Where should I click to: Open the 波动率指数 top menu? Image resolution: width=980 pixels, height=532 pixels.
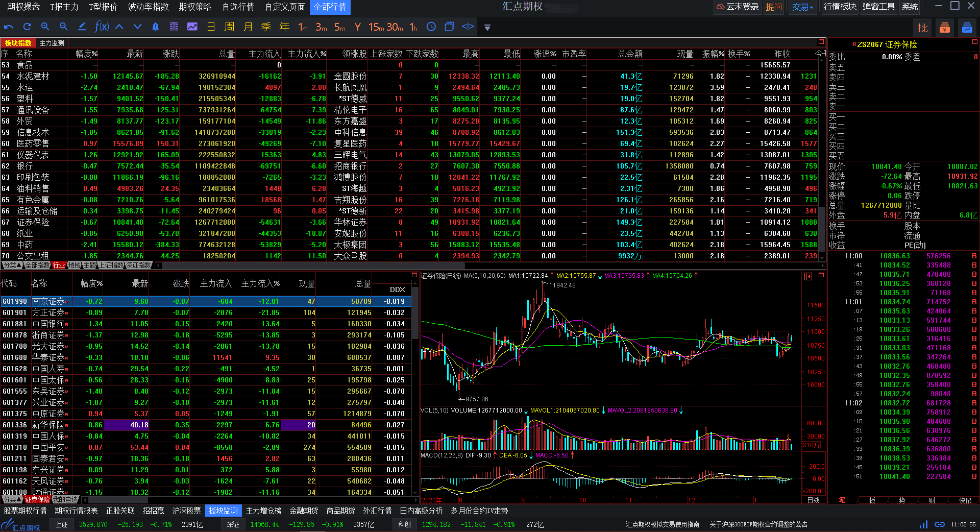pos(148,7)
